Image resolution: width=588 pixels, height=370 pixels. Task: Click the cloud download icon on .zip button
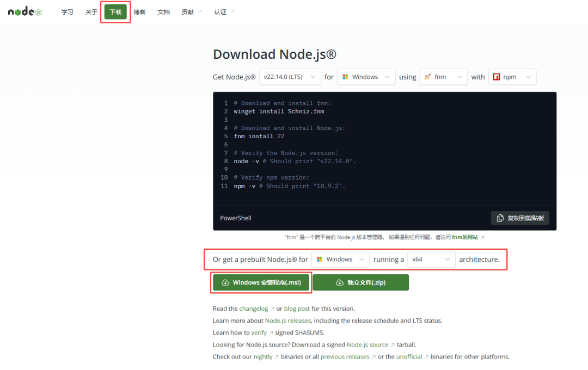point(340,282)
